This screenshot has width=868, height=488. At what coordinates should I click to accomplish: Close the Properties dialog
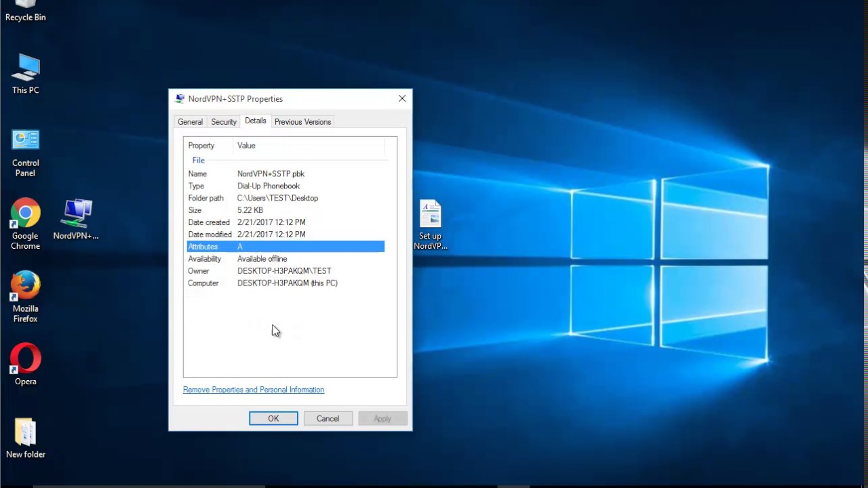coord(402,98)
